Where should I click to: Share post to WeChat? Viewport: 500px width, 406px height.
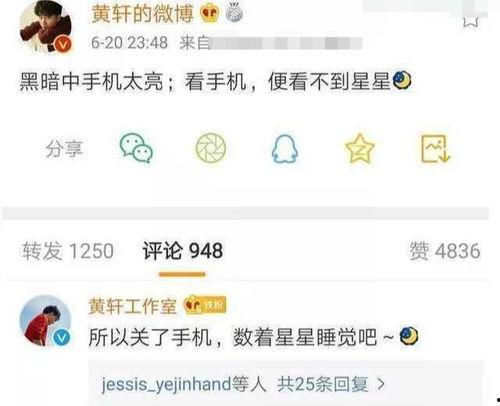pos(136,148)
